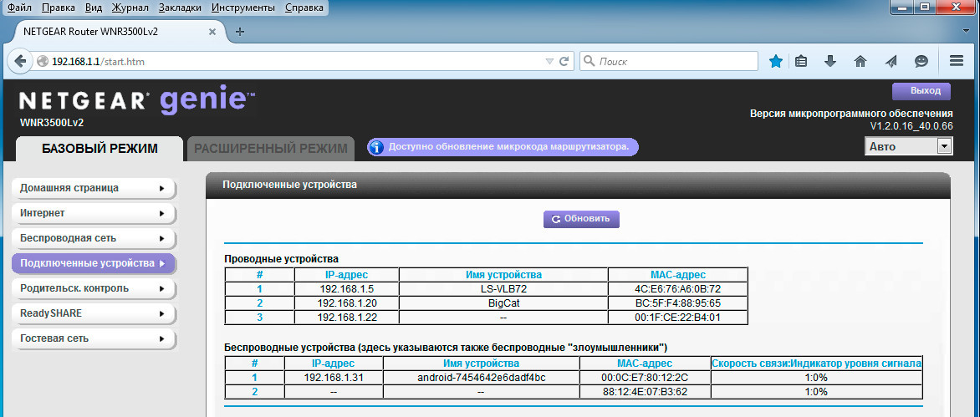980x417 pixels.
Task: Switch to РАСШИРЕННЫЙ РЕЖИМ tab
Action: coord(271,149)
